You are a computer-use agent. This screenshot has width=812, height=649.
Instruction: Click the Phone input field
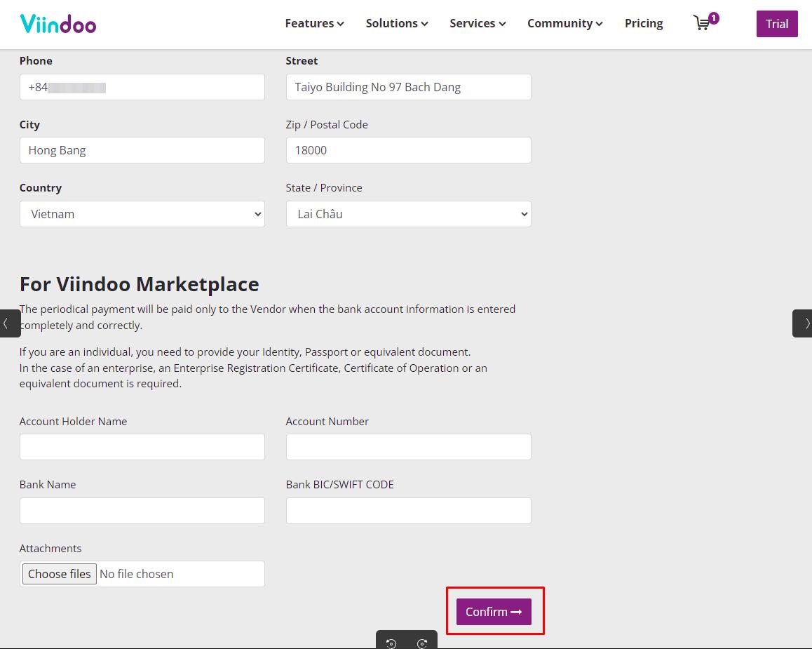[142, 87]
